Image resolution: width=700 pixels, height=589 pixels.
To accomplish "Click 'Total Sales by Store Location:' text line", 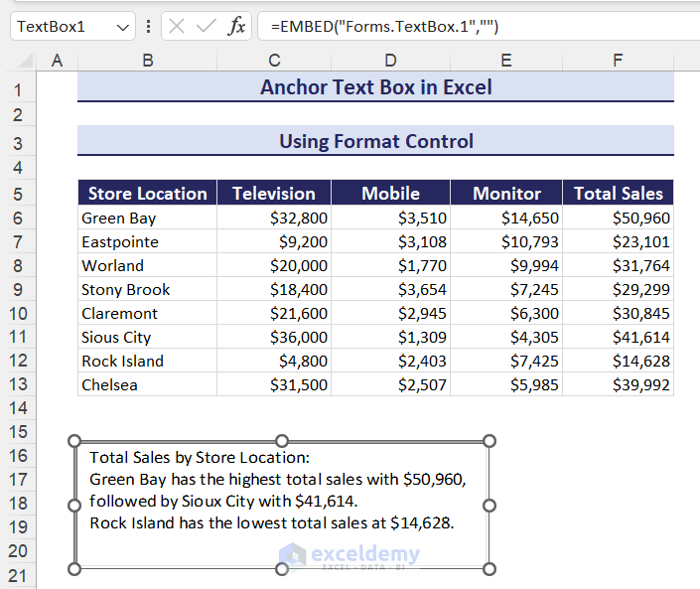I will click(x=200, y=458).
